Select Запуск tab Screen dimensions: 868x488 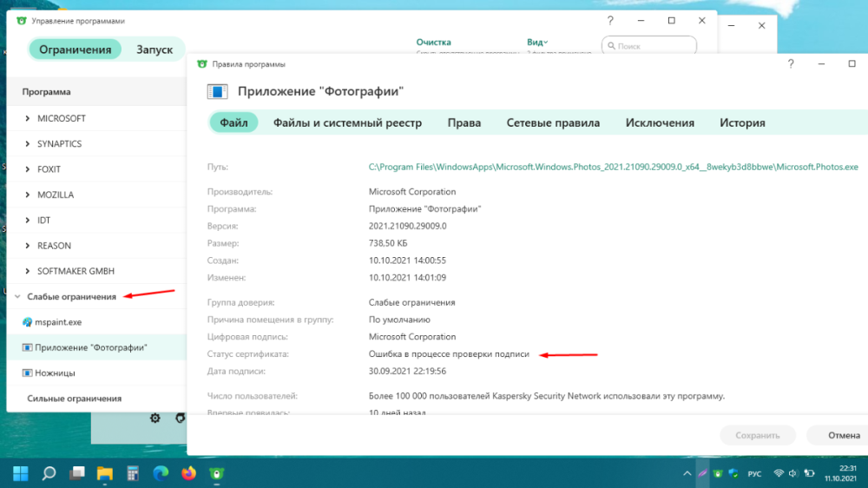pos(155,49)
